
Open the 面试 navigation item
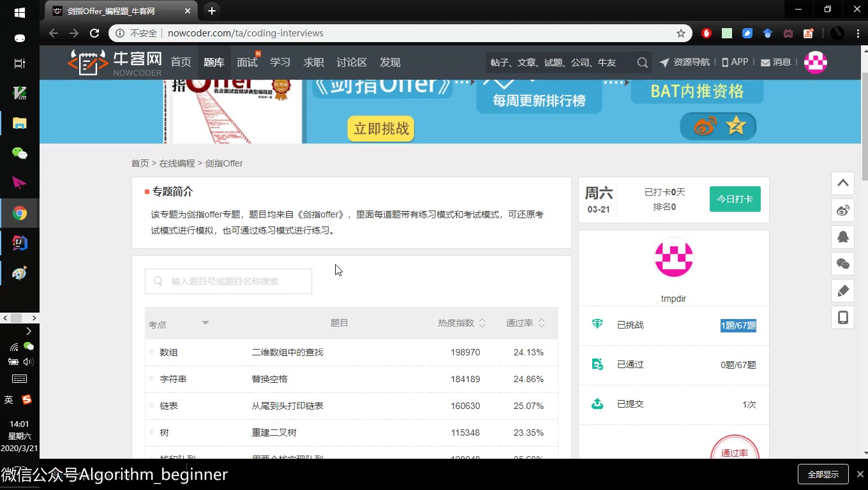click(247, 63)
